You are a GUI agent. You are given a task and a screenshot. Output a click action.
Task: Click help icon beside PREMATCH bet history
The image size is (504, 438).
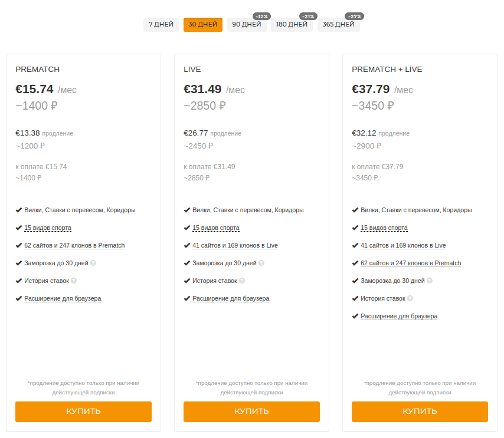[x=74, y=281]
